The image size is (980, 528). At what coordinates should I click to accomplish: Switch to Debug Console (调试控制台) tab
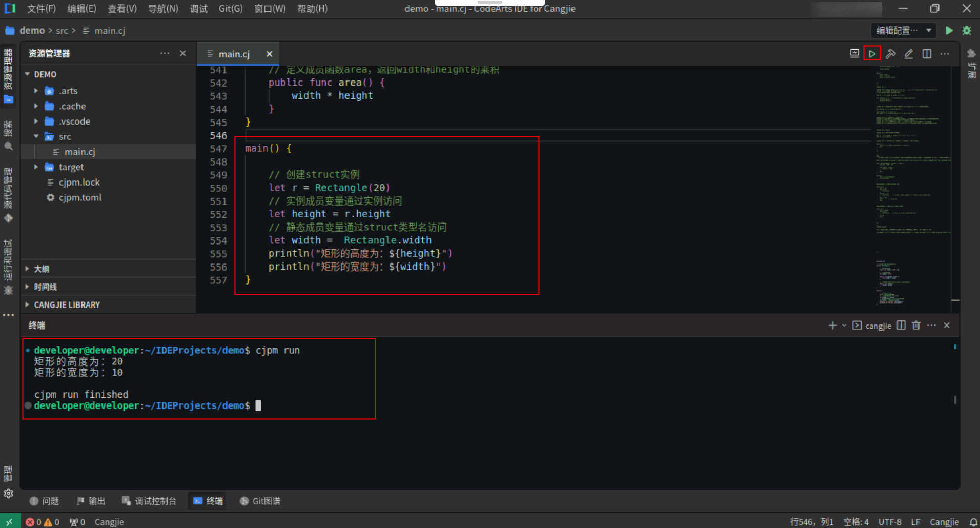(x=149, y=501)
